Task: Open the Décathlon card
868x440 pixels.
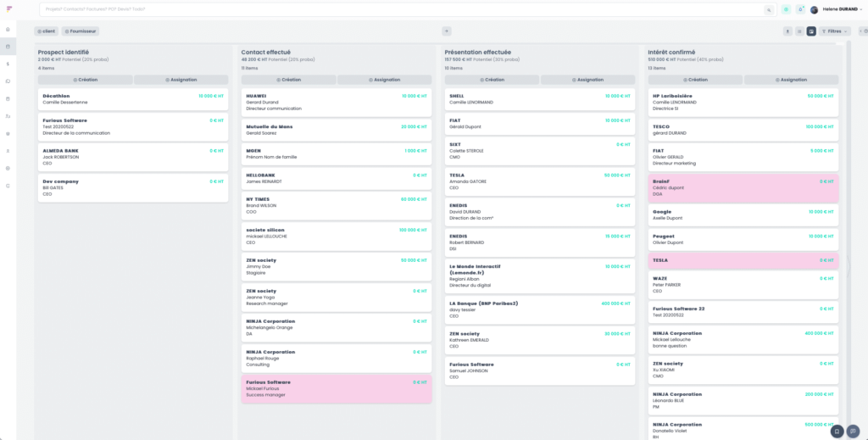Action: pos(133,100)
